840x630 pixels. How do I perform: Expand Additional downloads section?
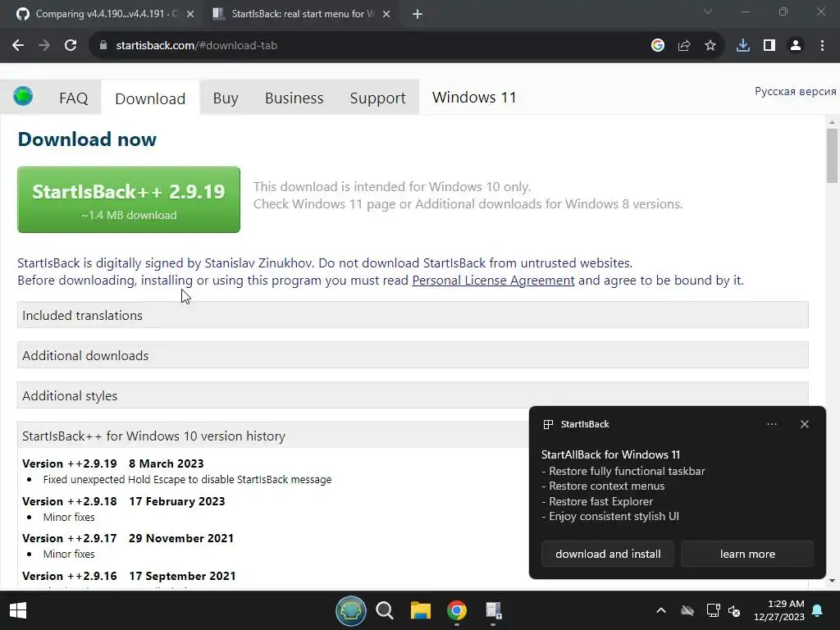coord(413,355)
